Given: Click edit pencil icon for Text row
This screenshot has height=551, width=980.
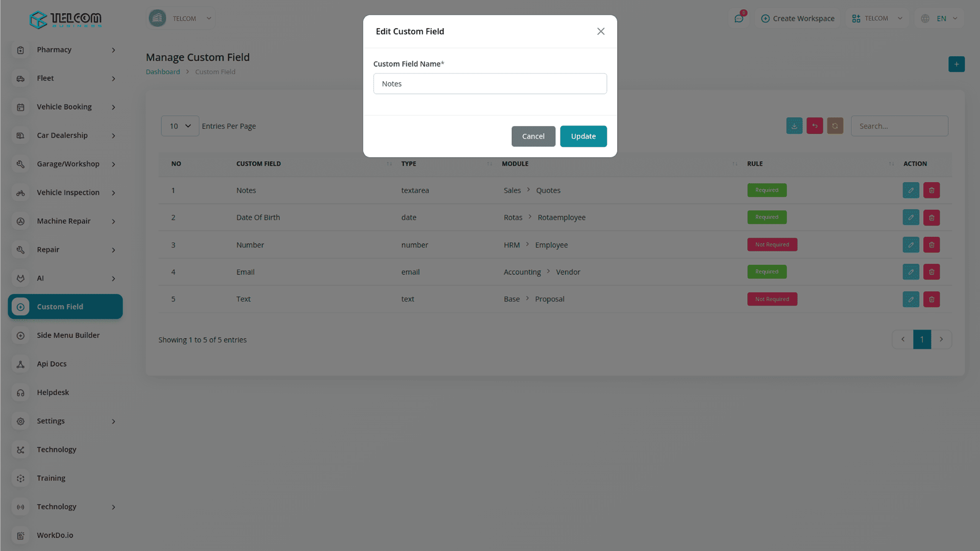Looking at the screenshot, I should [x=911, y=299].
